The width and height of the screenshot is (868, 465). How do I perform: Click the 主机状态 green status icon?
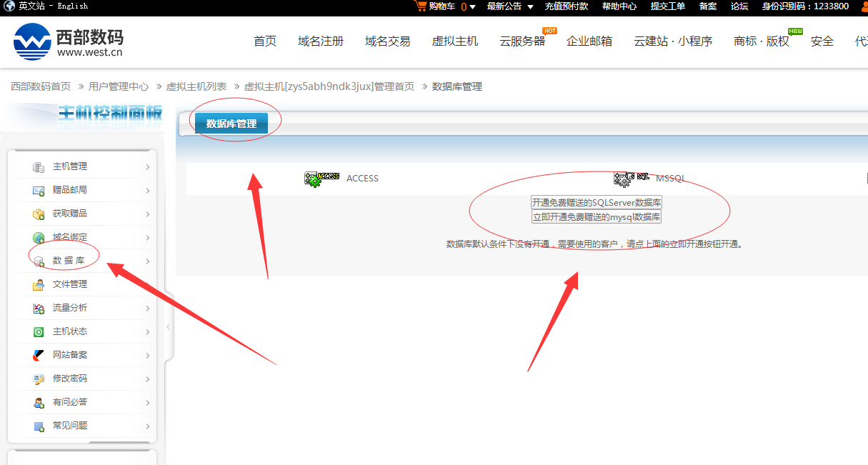point(39,331)
